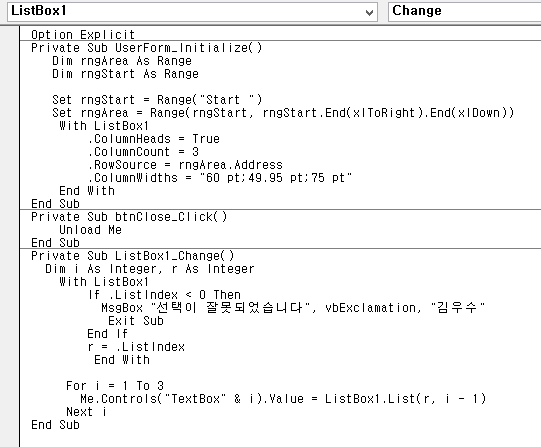Click the ListBox1 object combo box text
The width and height of the screenshot is (541, 447).
[38, 11]
